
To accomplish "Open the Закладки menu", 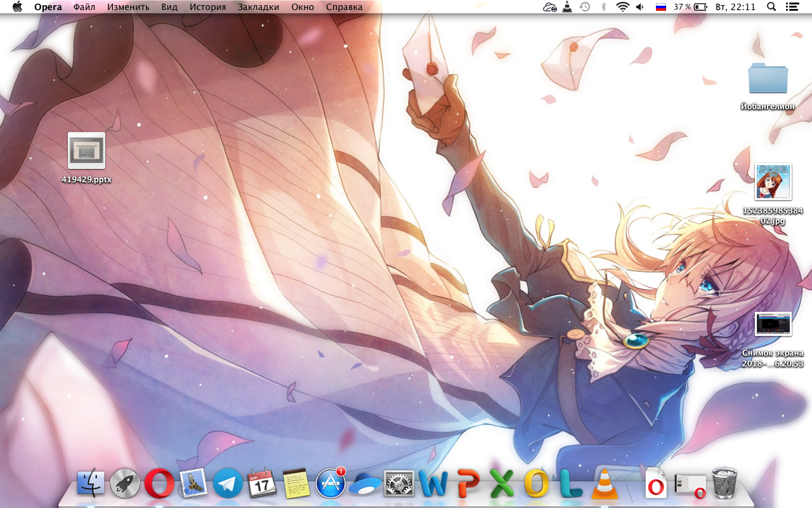I will (259, 7).
